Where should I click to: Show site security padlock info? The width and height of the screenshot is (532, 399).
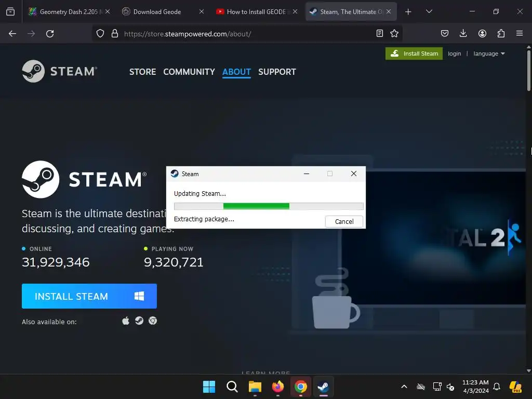[115, 34]
